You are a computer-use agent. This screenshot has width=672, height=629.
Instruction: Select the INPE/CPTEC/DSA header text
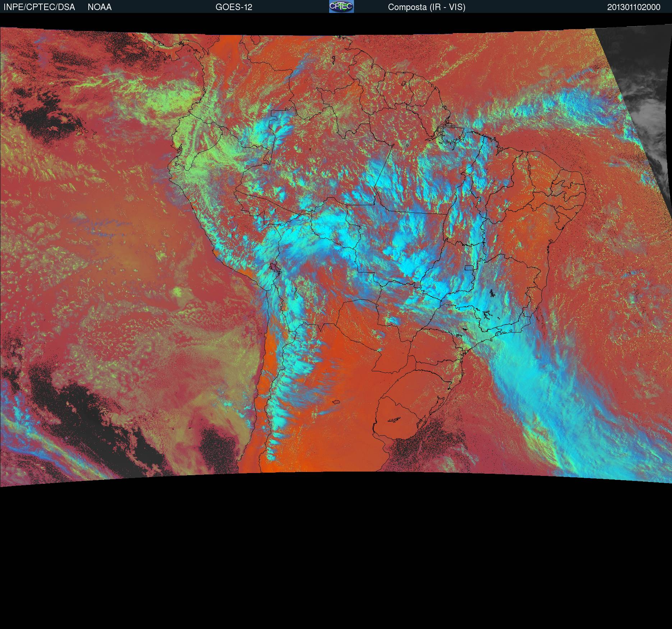pyautogui.click(x=39, y=7)
